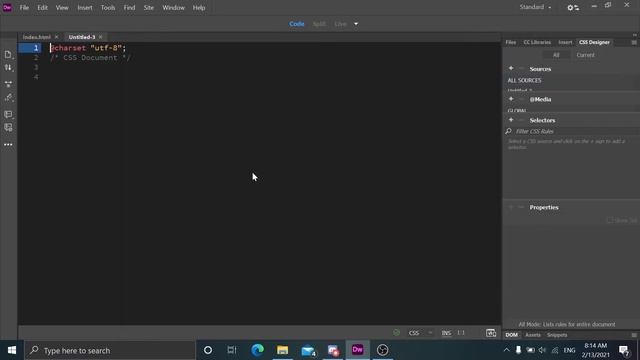Switch to the Files panel tab
The width and height of the screenshot is (640, 360).
pyautogui.click(x=511, y=42)
